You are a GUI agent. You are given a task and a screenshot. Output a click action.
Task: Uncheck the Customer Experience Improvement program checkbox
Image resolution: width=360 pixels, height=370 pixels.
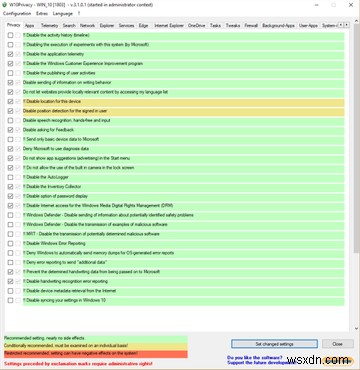click(11, 63)
